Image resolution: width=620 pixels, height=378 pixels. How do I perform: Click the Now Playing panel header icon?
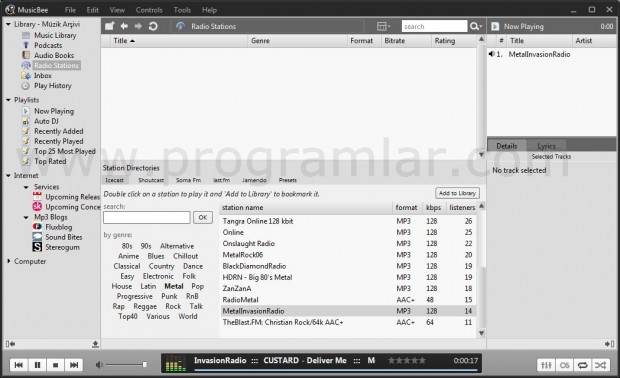(495, 26)
